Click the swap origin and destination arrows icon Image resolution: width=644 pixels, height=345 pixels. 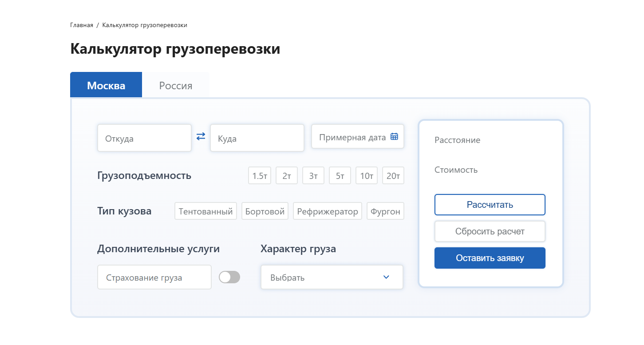tap(201, 136)
